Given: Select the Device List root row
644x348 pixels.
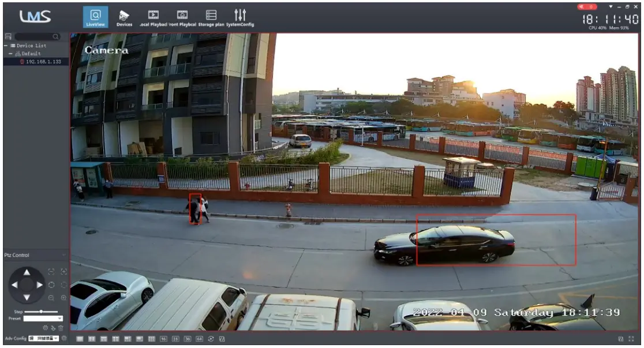Looking at the screenshot, I should 36,46.
